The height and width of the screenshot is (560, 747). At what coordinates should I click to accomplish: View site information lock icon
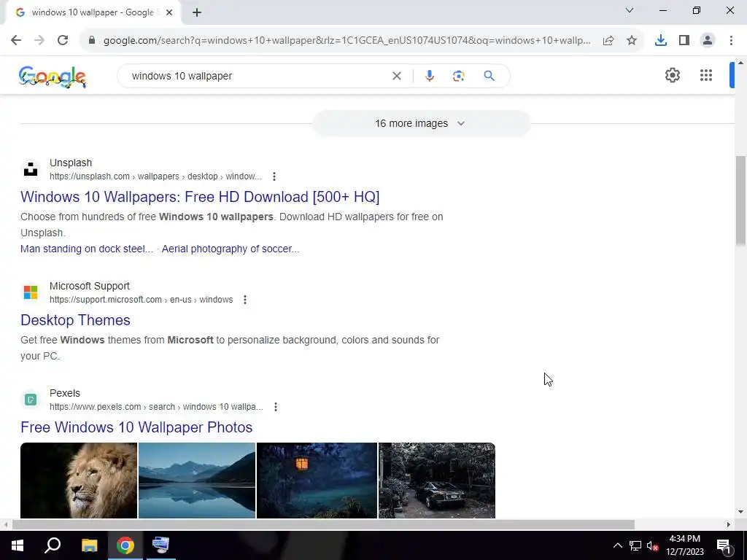coord(92,41)
